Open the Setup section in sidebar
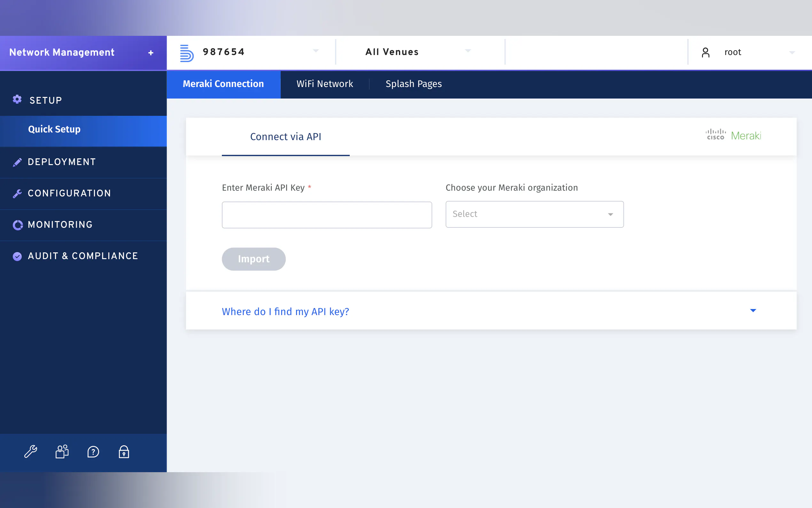Image resolution: width=812 pixels, height=508 pixels. coord(46,100)
